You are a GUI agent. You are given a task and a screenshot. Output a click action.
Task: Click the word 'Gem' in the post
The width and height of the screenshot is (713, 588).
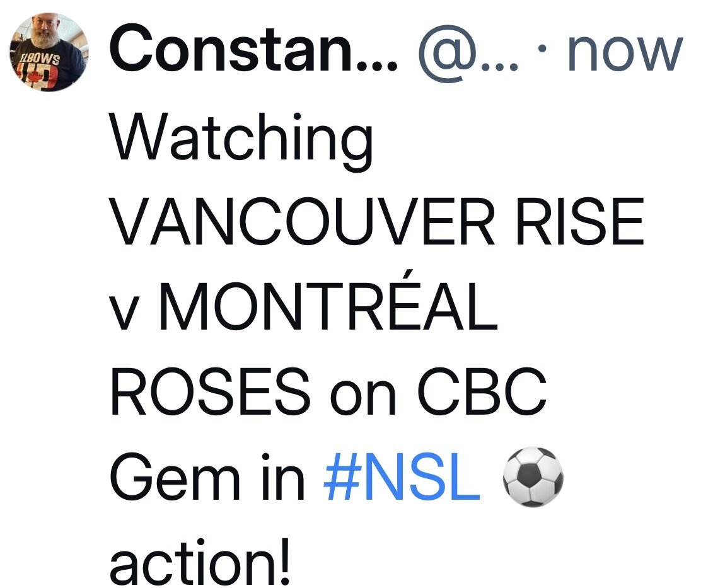pos(175,477)
